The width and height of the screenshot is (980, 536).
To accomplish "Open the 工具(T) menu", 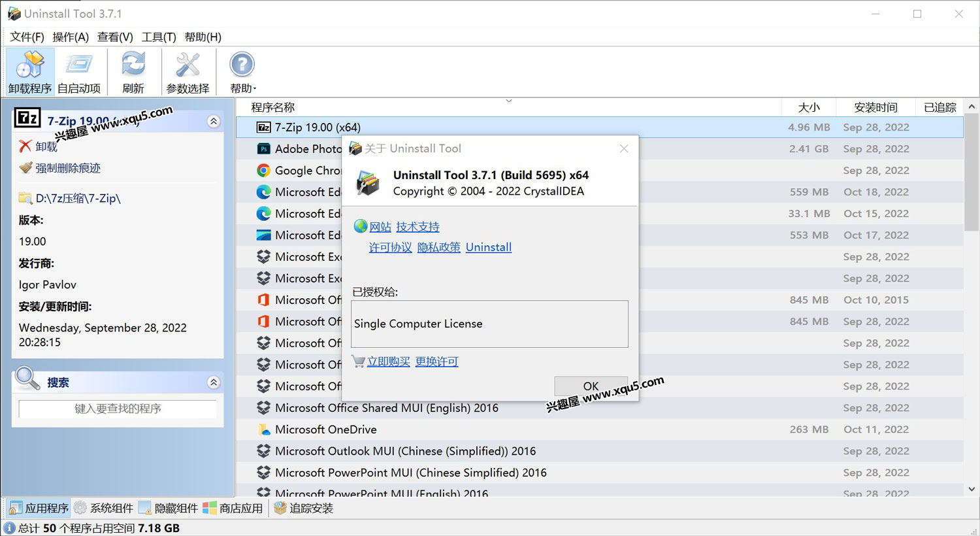I will pos(159,37).
